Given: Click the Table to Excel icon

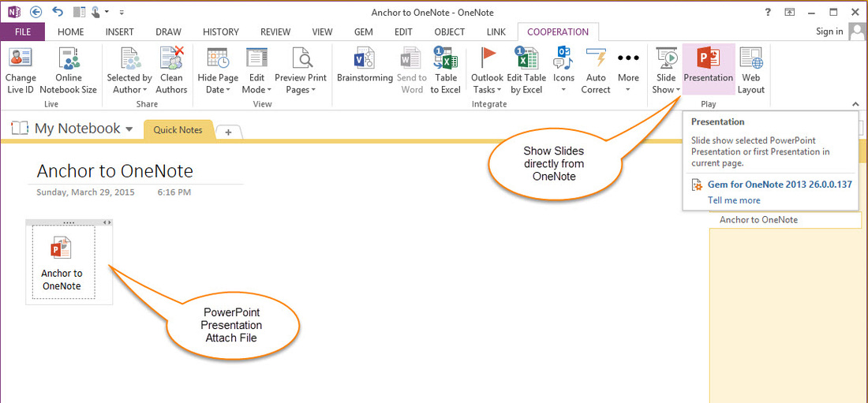Looking at the screenshot, I should point(446,58).
